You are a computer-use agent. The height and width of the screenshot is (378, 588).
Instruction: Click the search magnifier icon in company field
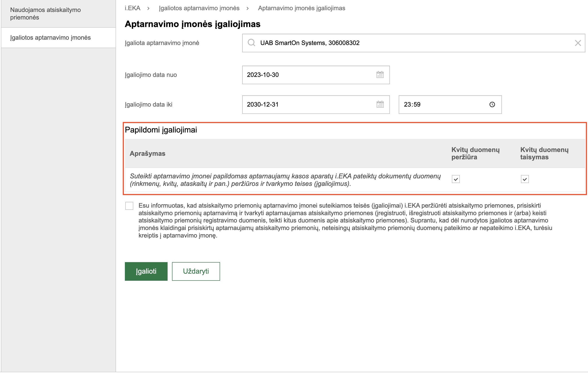(x=251, y=43)
